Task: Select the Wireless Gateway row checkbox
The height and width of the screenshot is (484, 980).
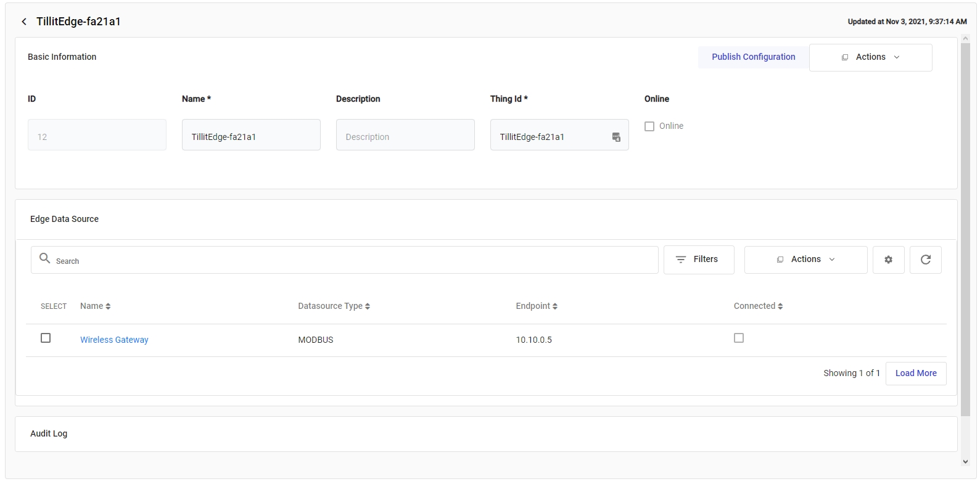Action: pos(46,338)
